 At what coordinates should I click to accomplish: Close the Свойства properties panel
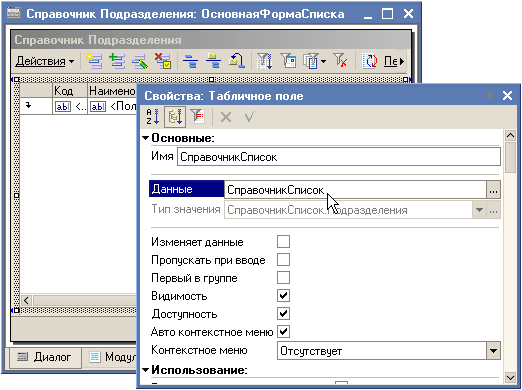coord(507,96)
